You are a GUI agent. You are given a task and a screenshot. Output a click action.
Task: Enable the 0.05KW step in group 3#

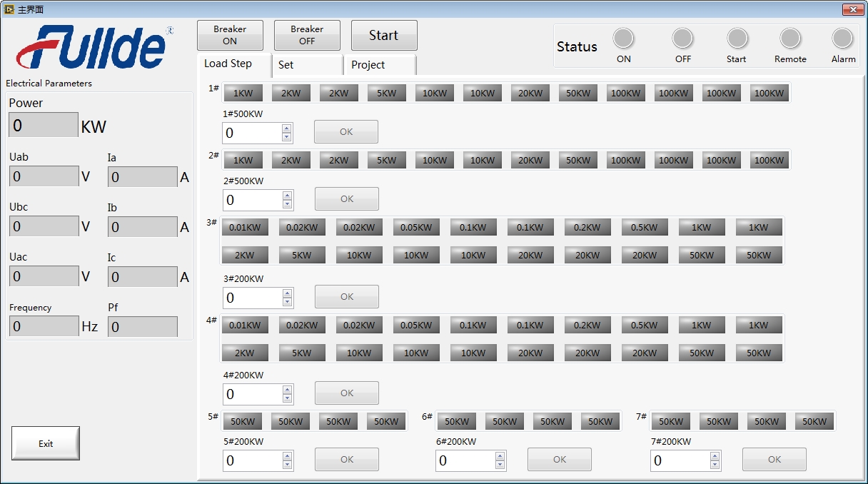[416, 228]
